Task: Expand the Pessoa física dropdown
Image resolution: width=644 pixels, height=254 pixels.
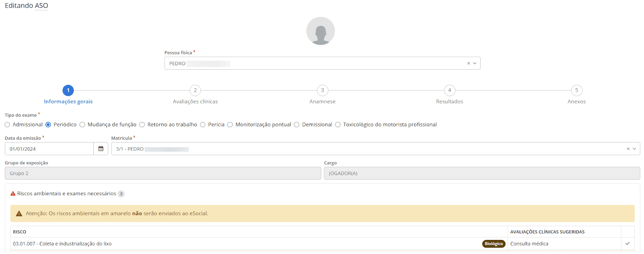Action: tap(475, 63)
